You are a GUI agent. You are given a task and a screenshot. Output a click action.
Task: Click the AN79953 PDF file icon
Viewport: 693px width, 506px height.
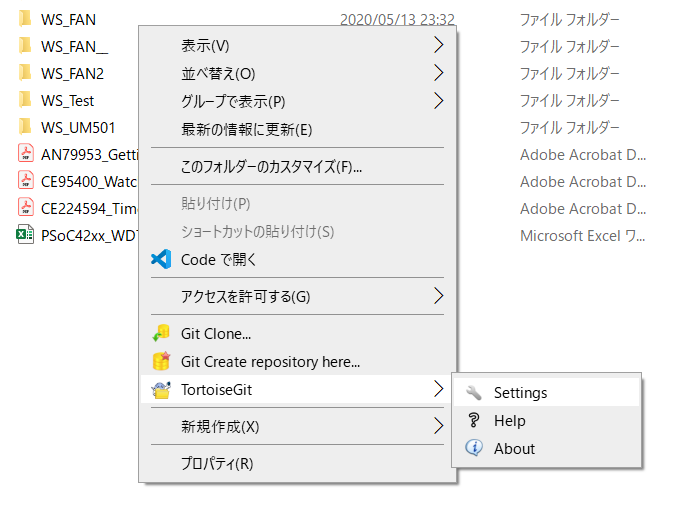point(26,154)
